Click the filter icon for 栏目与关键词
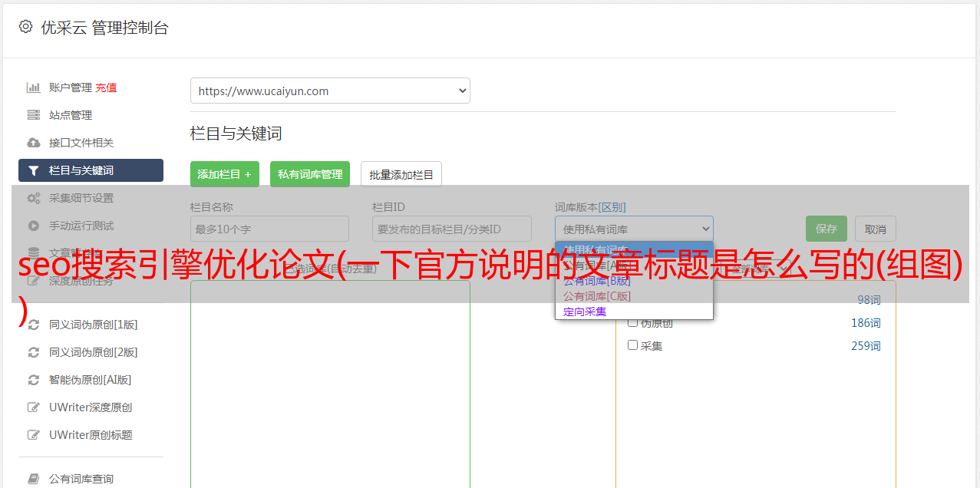Viewport: 980px width, 488px height. [x=33, y=170]
